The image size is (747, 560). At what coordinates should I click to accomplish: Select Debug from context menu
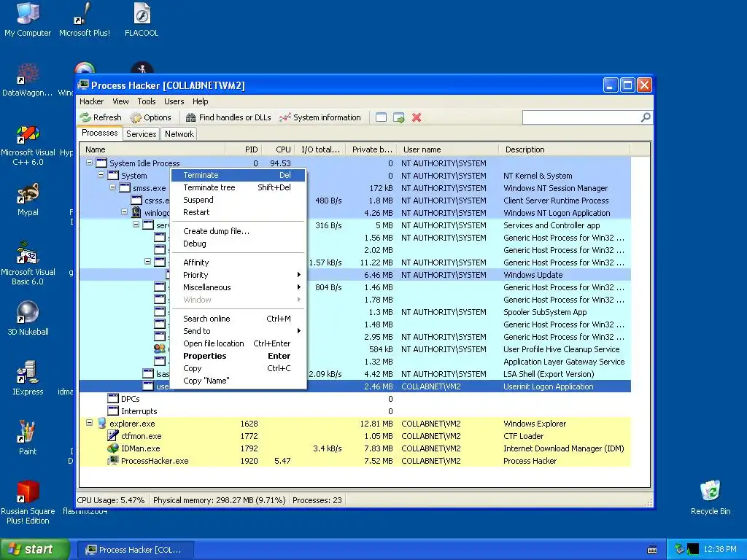click(238, 244)
